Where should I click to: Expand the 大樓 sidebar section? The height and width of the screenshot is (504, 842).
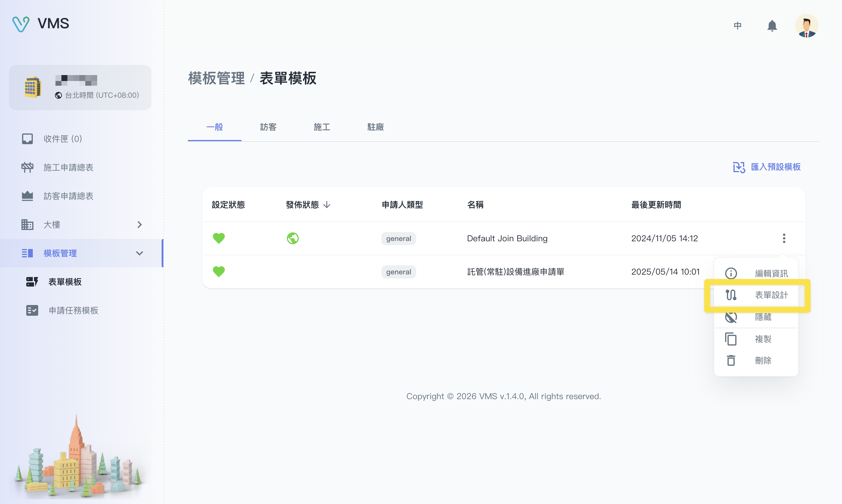tap(139, 225)
